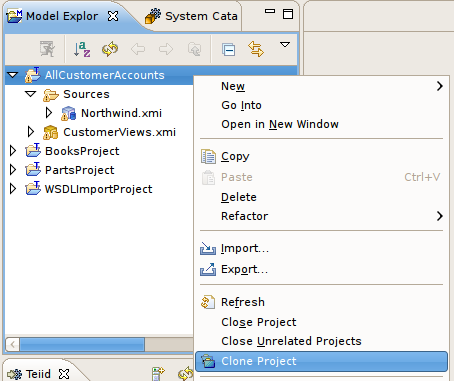Collapse the Sources folder
Screen dimensions: 454x381
pyautogui.click(x=31, y=94)
